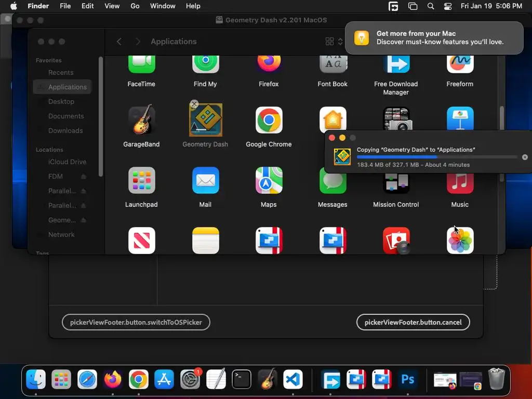Open the Image Capture app icon
The width and height of the screenshot is (532, 399).
click(x=396, y=118)
